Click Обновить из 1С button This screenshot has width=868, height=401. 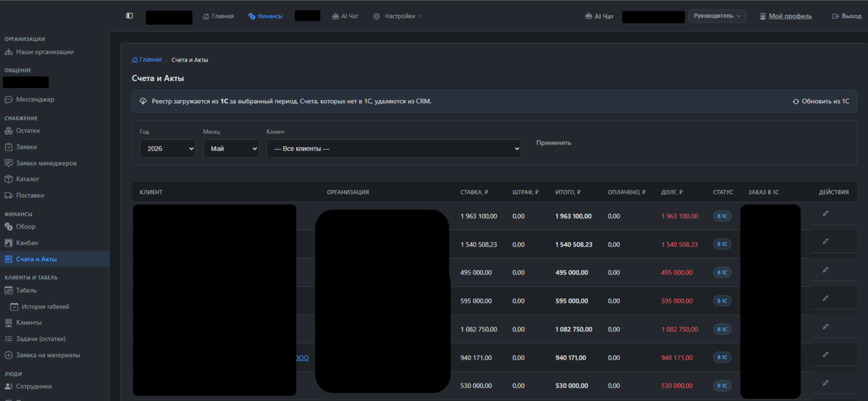point(821,102)
